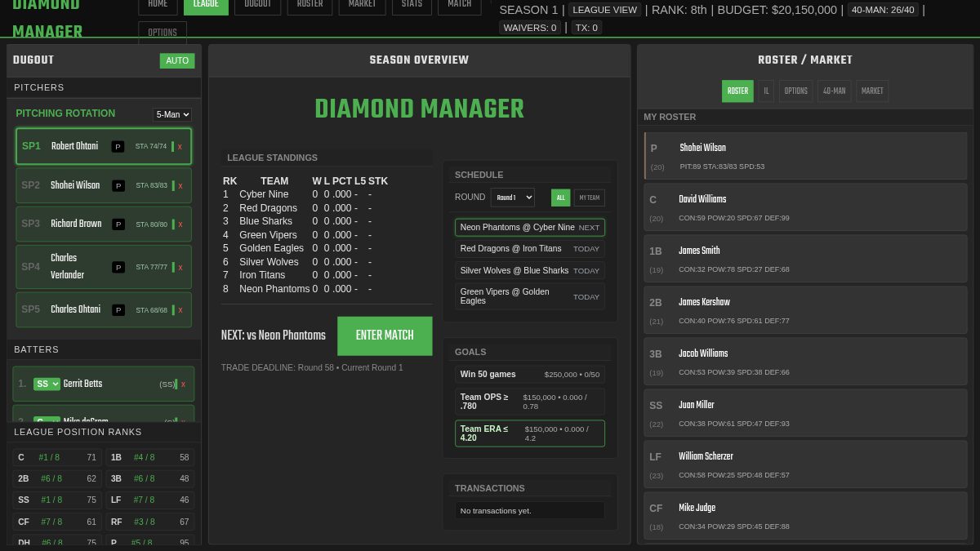Click the 3B position icon on Jacob Williams card
The image size is (980, 551).
click(656, 354)
